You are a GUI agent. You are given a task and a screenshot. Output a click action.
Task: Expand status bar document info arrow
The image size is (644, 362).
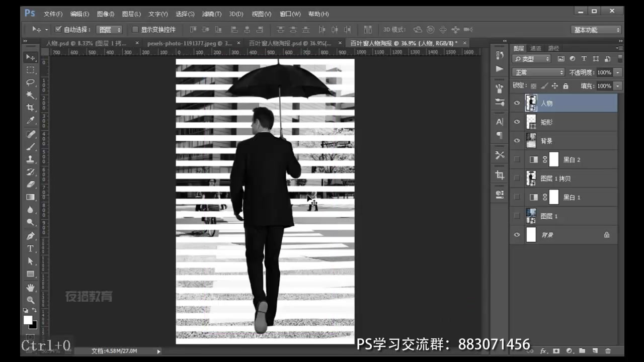pyautogui.click(x=159, y=351)
